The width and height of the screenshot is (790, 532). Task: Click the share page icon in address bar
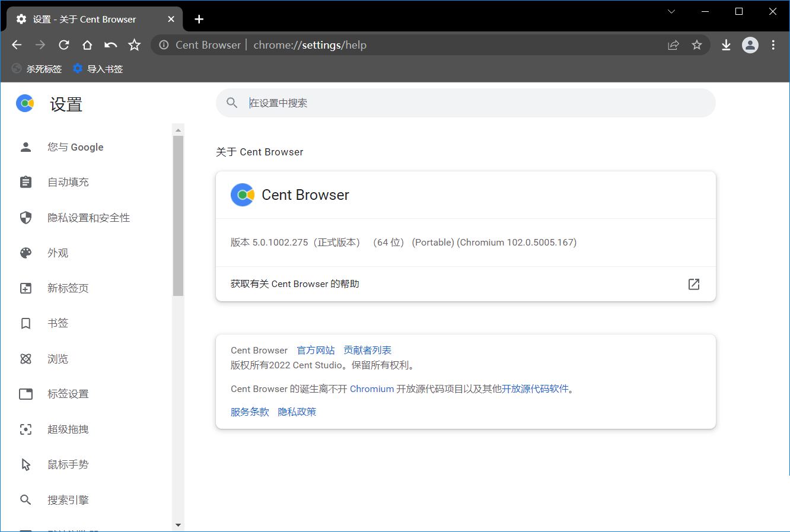pos(673,45)
